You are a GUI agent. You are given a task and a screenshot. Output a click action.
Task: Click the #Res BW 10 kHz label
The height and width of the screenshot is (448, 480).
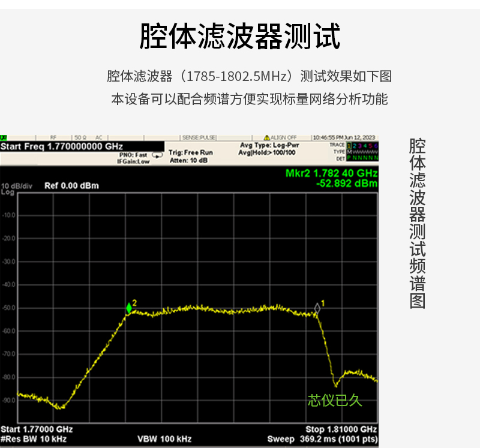tap(34, 439)
